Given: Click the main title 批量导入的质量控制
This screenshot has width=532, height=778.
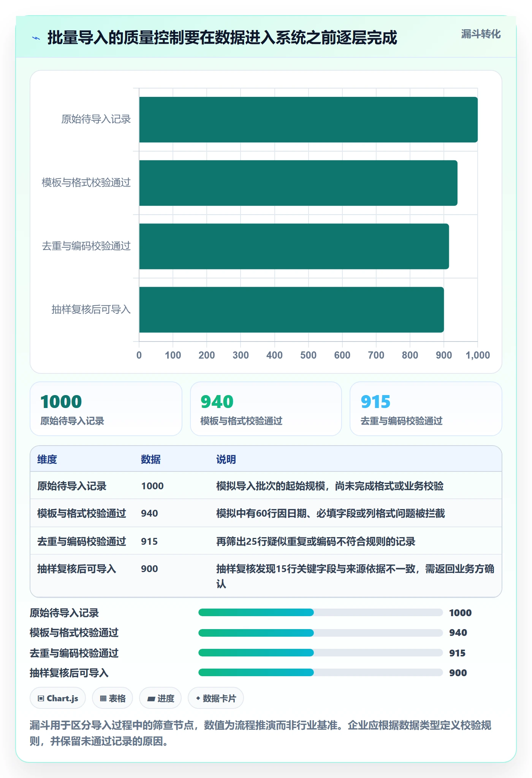Looking at the screenshot, I should pos(222,38).
